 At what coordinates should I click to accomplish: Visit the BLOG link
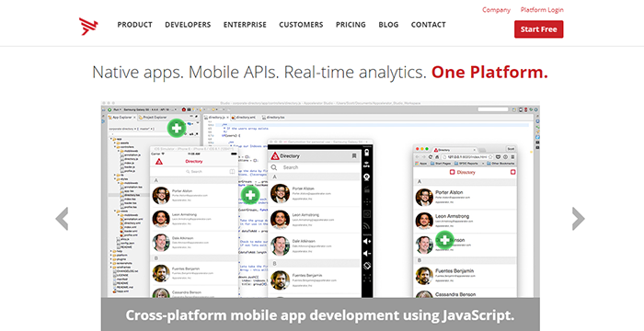388,25
